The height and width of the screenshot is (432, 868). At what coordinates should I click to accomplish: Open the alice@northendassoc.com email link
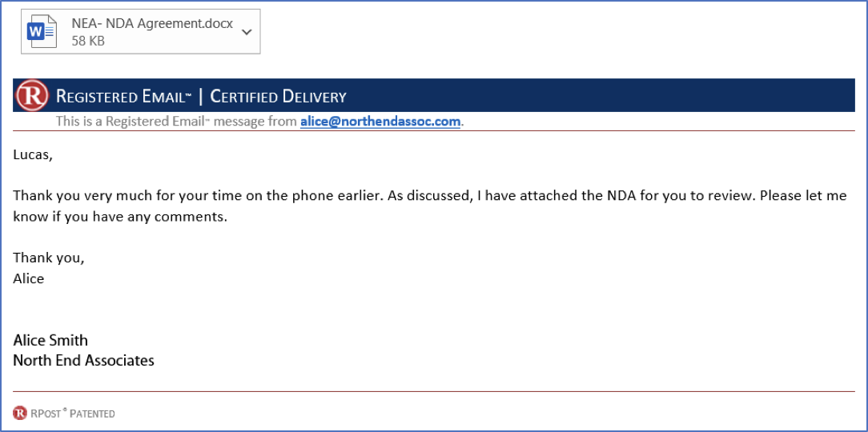click(380, 122)
